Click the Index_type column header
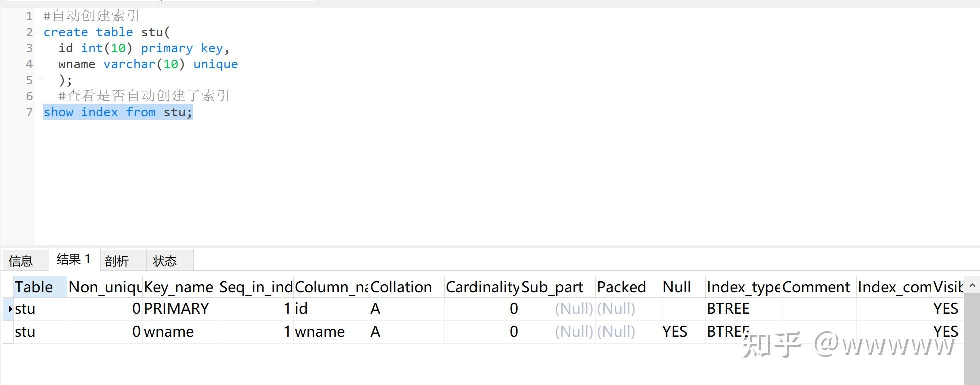 743,287
